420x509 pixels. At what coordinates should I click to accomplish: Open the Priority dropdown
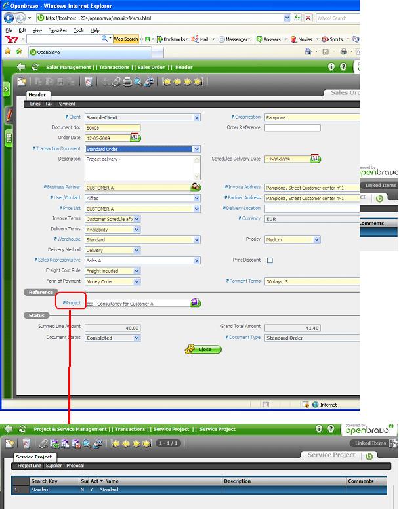point(316,240)
